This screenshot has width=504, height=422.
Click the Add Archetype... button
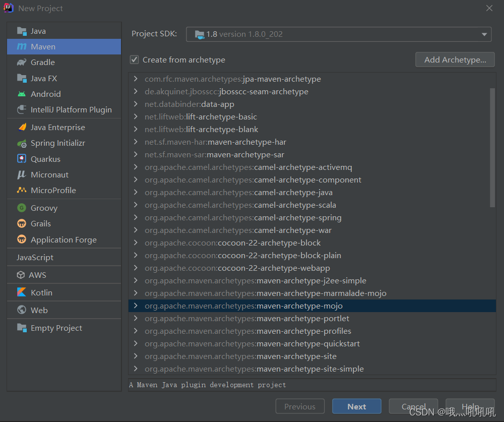click(x=455, y=60)
